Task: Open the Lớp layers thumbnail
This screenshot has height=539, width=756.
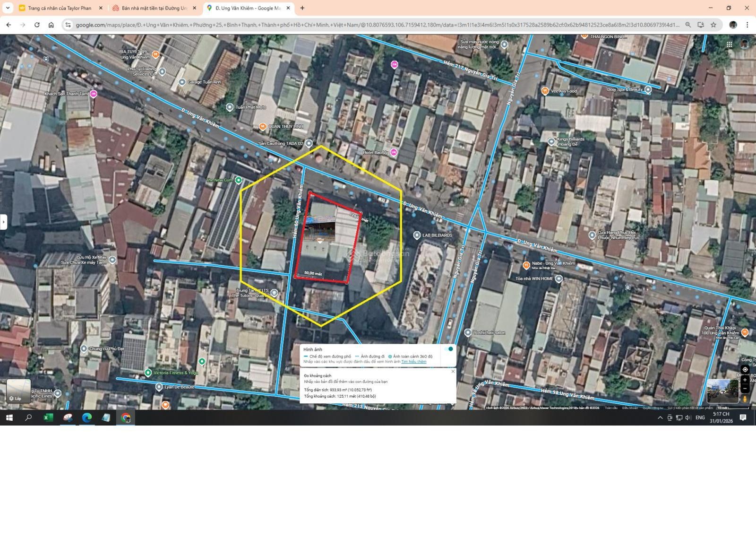Action: [18, 391]
